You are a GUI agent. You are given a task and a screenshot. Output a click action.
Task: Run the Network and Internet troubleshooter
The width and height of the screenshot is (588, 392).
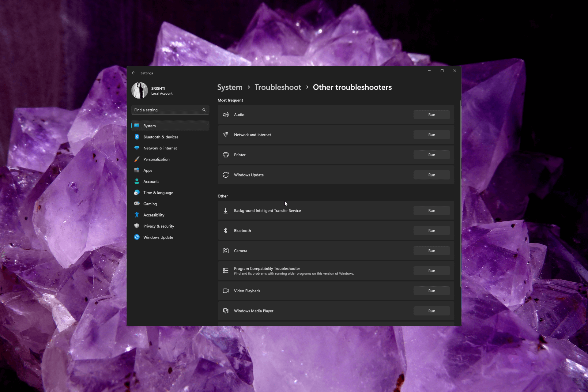(432, 135)
